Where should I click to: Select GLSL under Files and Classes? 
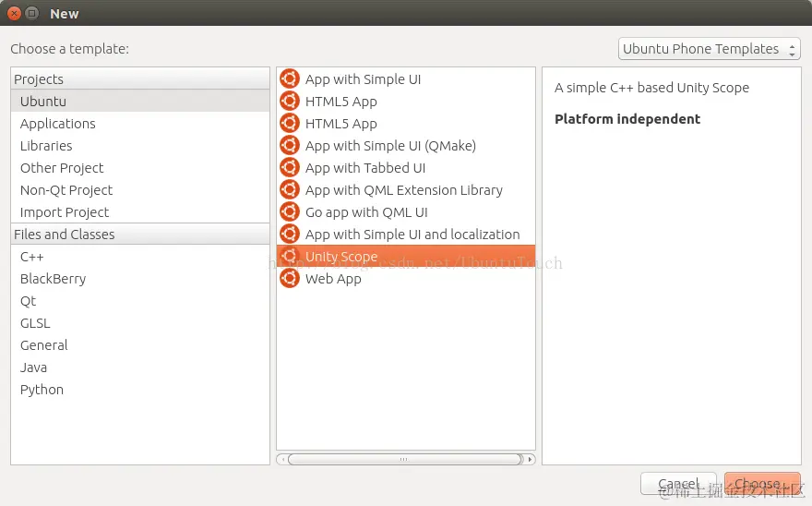(x=140, y=323)
